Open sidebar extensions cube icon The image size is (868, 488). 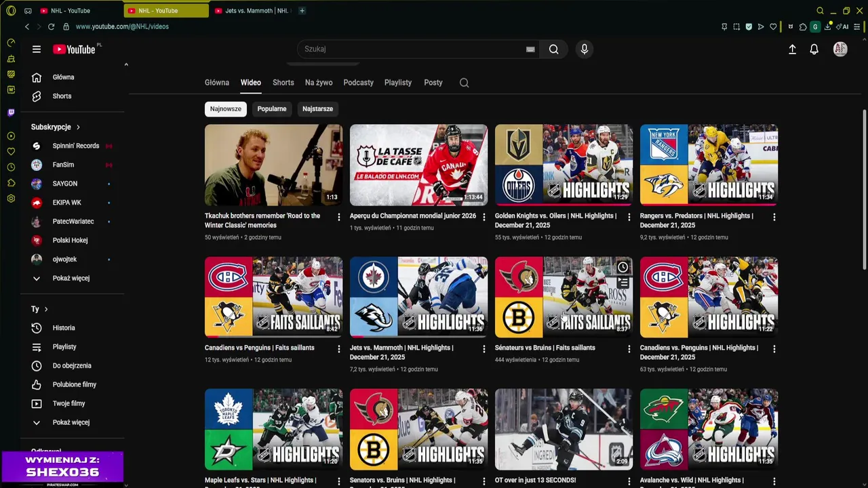point(11,183)
